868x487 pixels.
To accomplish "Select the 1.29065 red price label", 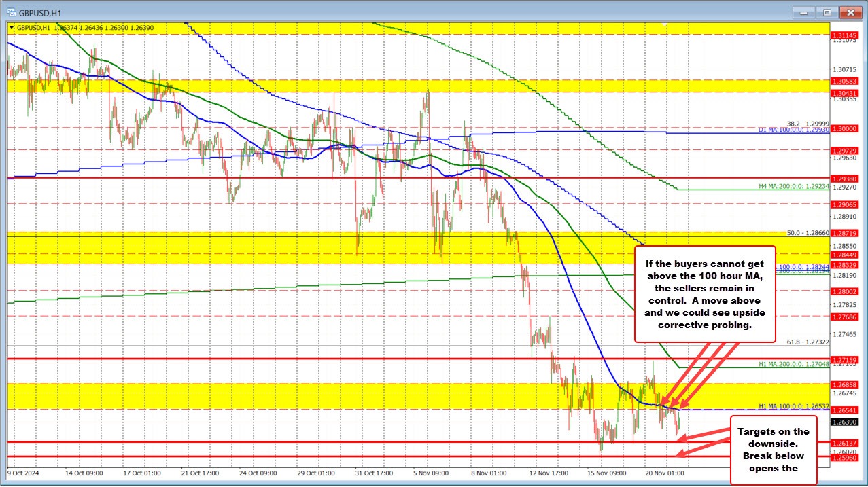I will 846,204.
